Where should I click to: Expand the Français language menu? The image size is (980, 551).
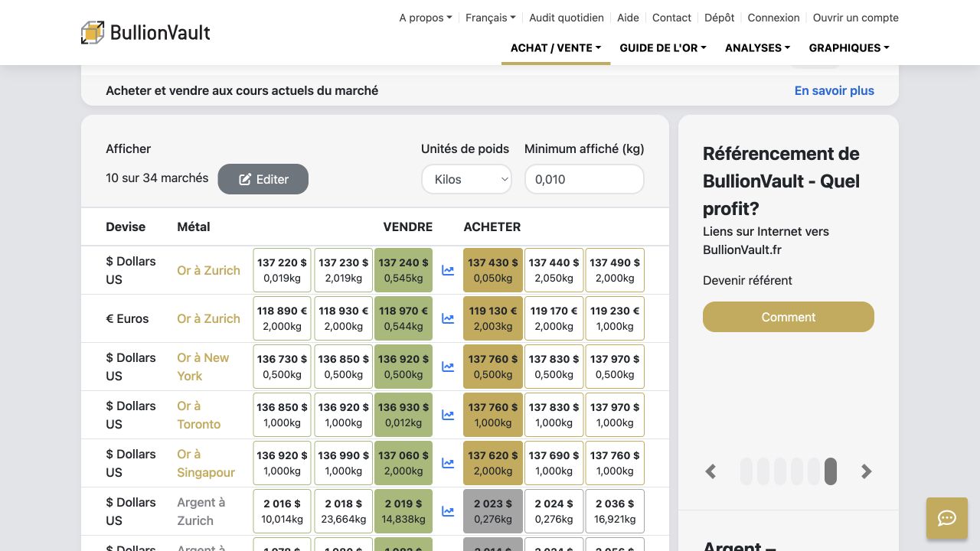pos(491,18)
